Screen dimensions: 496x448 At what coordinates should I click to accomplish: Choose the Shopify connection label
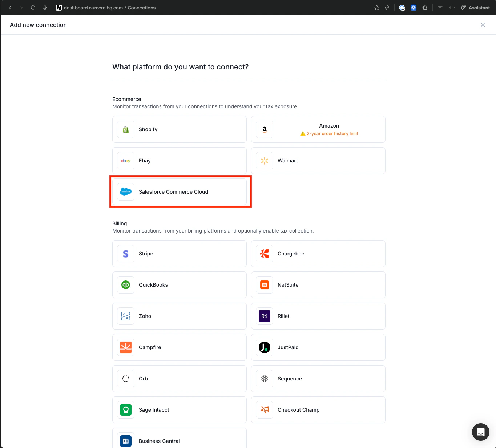point(148,129)
